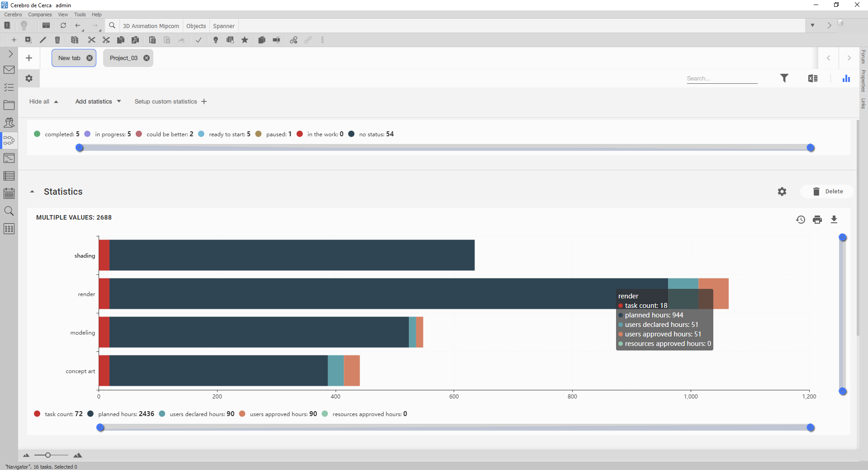This screenshot has height=470, width=868.
Task: Click the plus icon to add a new task
Action: (x=14, y=40)
